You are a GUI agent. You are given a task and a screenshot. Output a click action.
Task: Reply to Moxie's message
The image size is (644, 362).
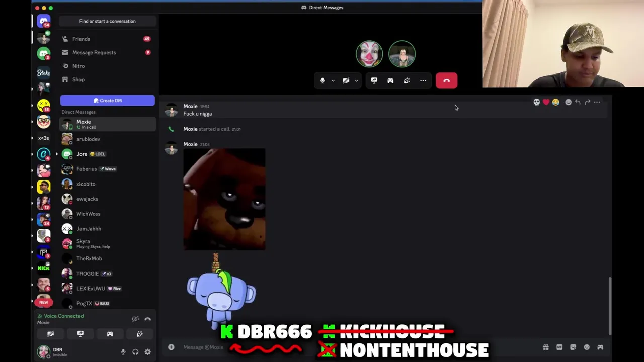pos(578,102)
